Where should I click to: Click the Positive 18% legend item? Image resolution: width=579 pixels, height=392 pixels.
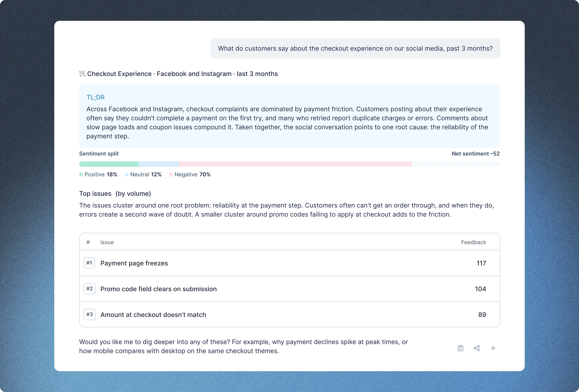coord(98,175)
